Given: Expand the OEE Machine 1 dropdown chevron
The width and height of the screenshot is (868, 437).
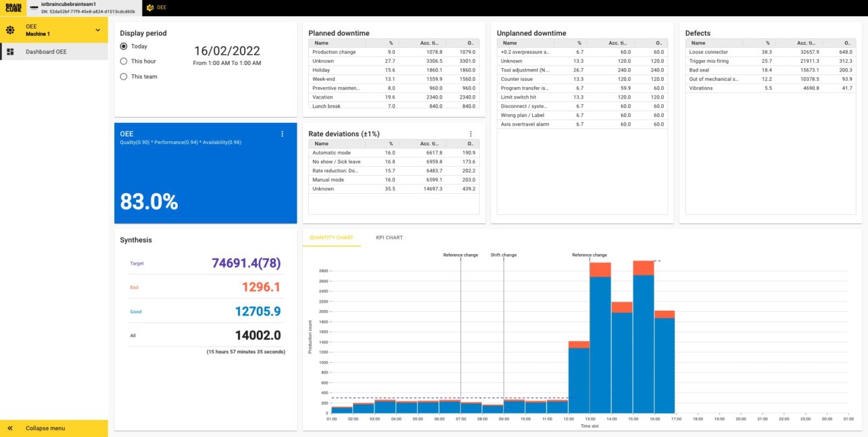Looking at the screenshot, I should (97, 30).
